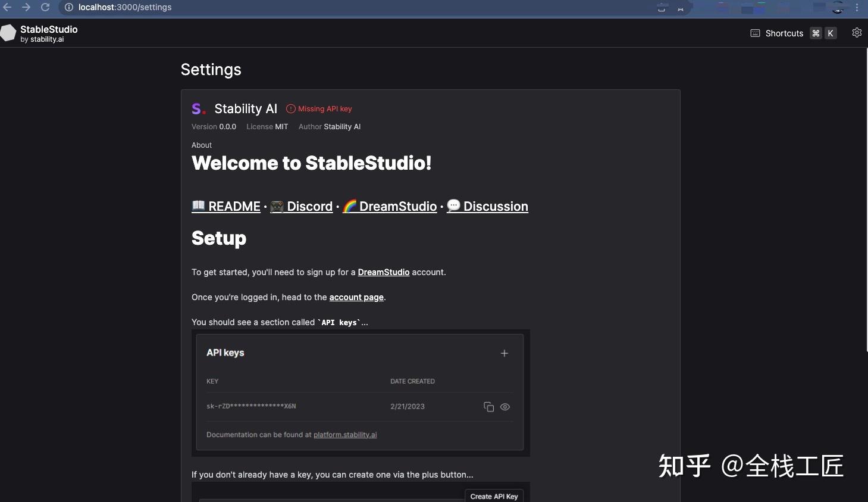Screen dimensions: 868x502
Task: Click the masked key text sk-rZD***X6N
Action: tap(251, 406)
